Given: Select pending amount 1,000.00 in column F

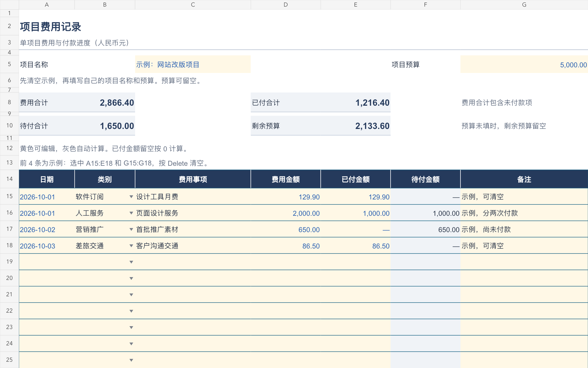Looking at the screenshot, I should (x=425, y=213).
